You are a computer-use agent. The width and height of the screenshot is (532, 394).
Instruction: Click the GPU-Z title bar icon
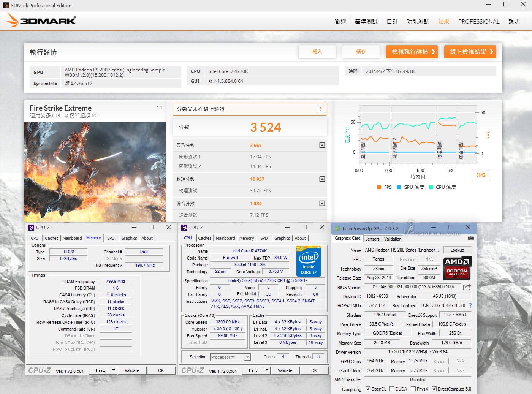pos(337,229)
